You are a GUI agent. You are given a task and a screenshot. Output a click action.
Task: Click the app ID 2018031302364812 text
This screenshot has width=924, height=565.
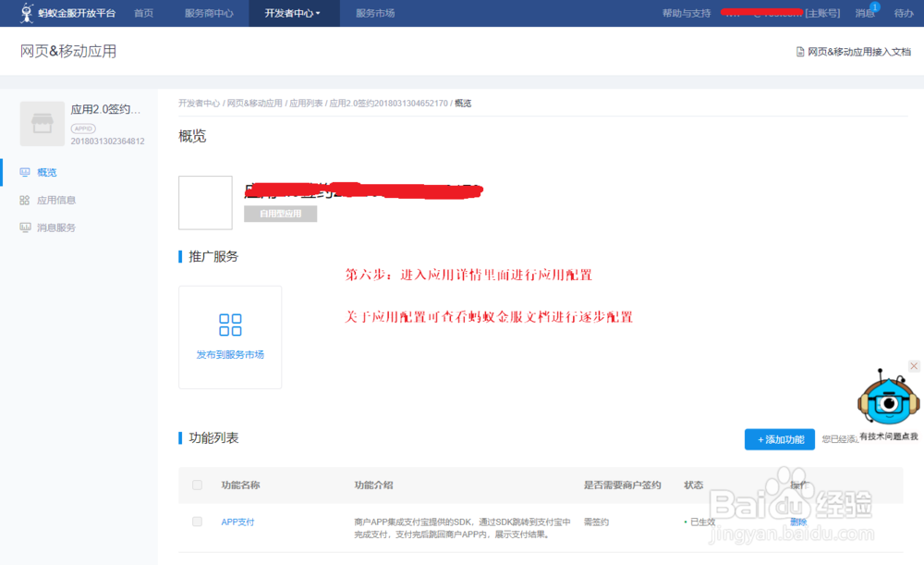(107, 141)
